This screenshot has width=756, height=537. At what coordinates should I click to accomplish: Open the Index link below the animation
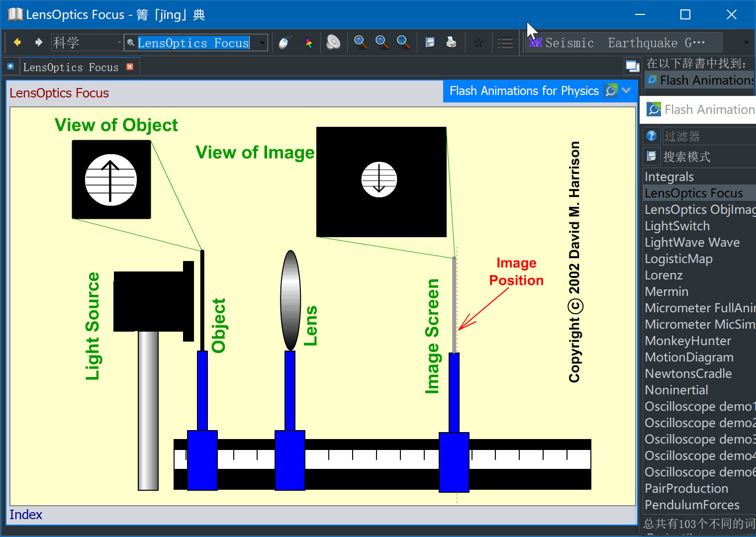[26, 515]
